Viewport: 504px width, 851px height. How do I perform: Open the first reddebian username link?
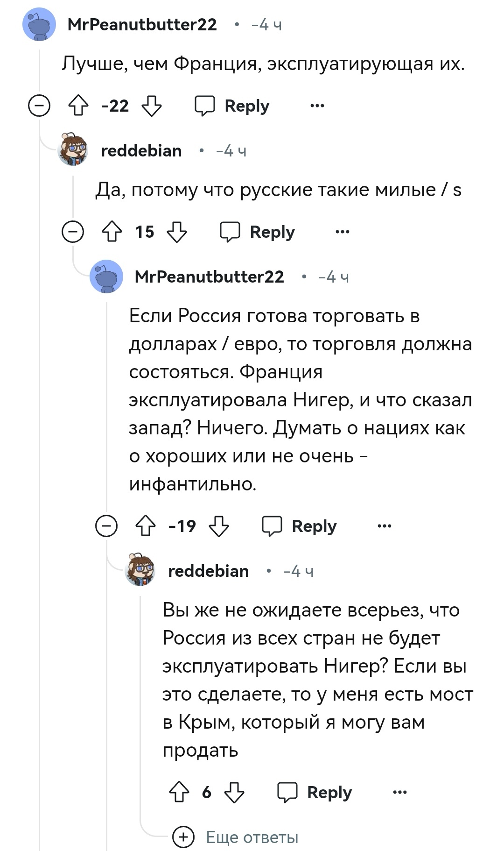click(x=141, y=151)
